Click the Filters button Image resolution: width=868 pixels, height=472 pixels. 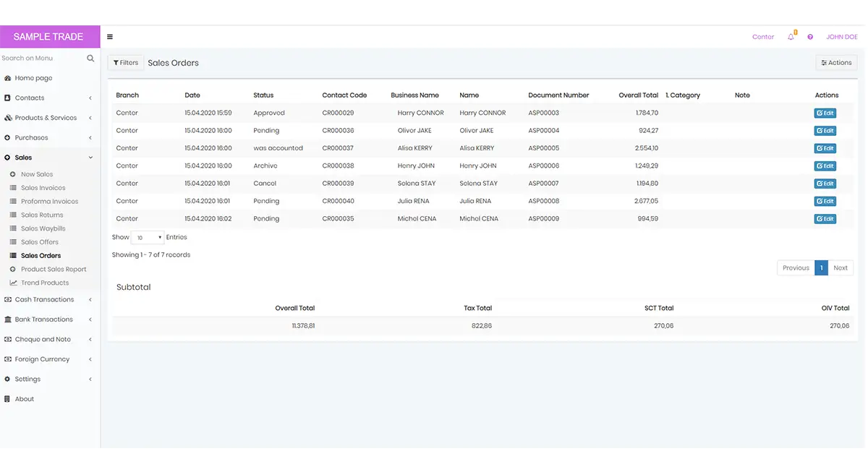click(126, 63)
